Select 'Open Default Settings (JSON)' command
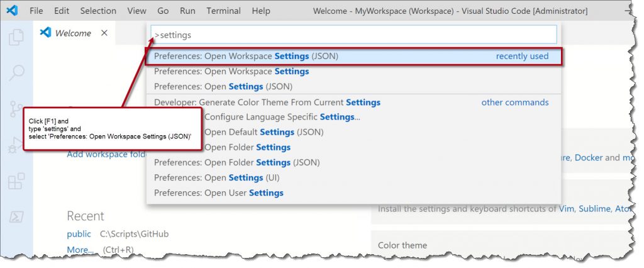Image resolution: width=644 pixels, height=268 pixels. click(x=353, y=132)
